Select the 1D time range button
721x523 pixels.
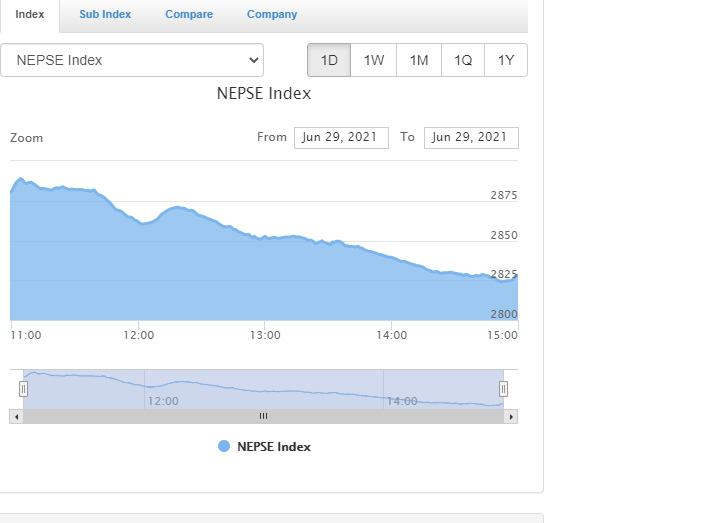(329, 60)
